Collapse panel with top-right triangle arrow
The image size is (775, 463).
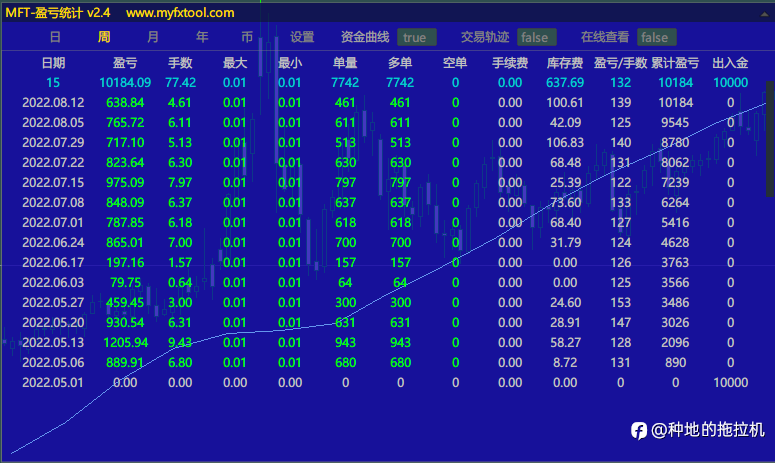[x=764, y=15]
